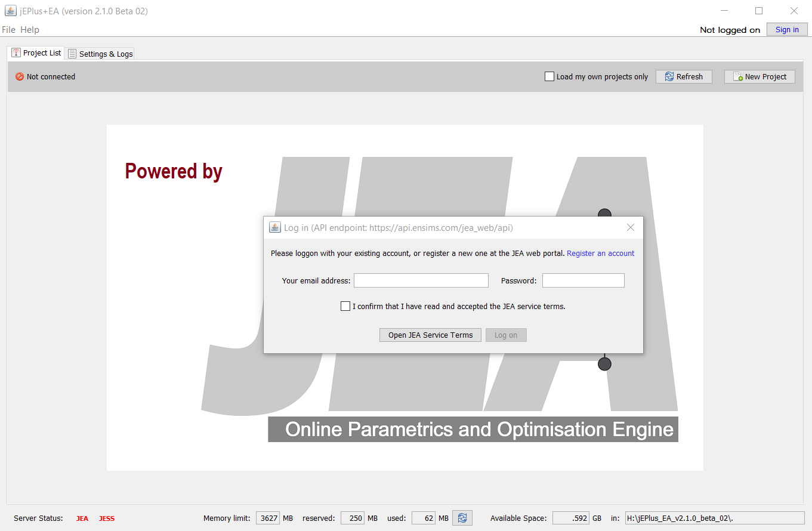Open the File menu
Screen dimensions: 812x531
point(8,30)
